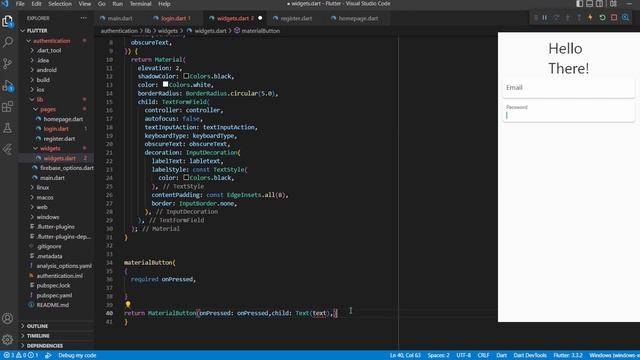
Task: Change Spaces: 2 indentation setting
Action: pyautogui.click(x=438, y=355)
